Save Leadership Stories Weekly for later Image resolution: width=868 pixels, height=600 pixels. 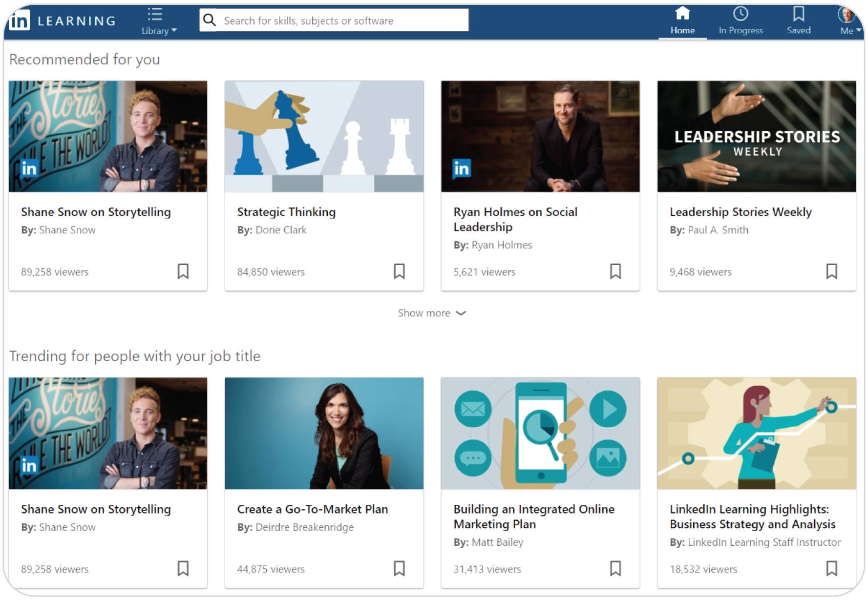(831, 271)
